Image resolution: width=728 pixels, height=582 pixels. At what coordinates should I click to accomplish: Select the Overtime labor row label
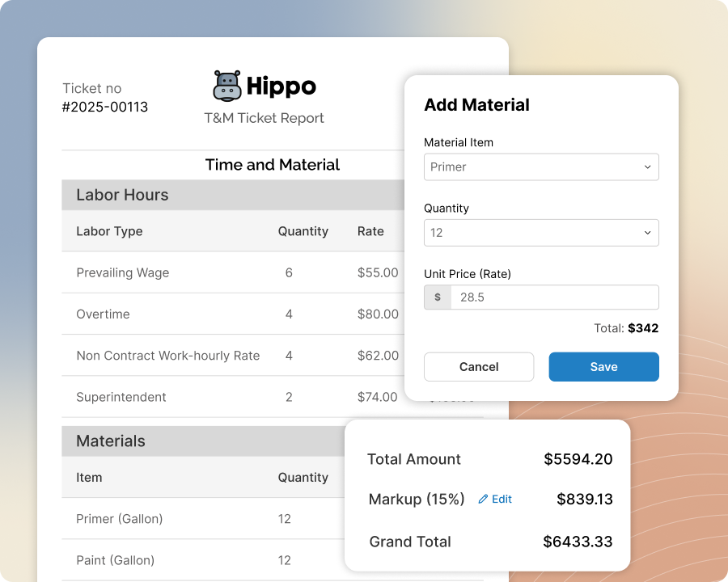103,314
